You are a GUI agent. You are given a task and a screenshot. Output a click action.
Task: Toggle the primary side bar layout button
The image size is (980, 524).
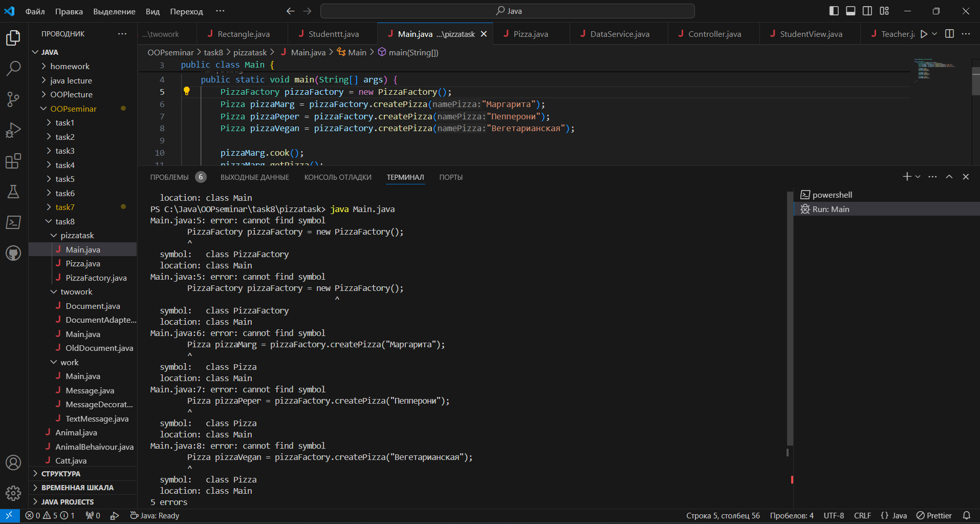coord(834,11)
